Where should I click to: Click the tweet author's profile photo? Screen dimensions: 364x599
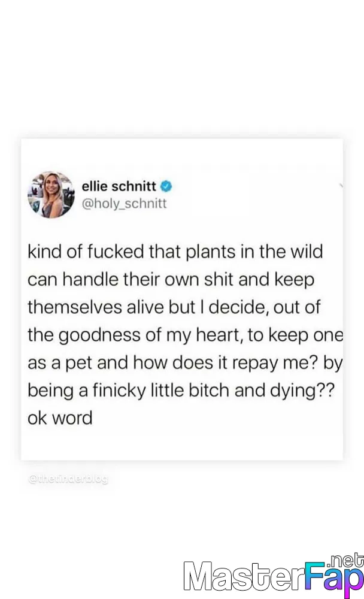pos(50,194)
